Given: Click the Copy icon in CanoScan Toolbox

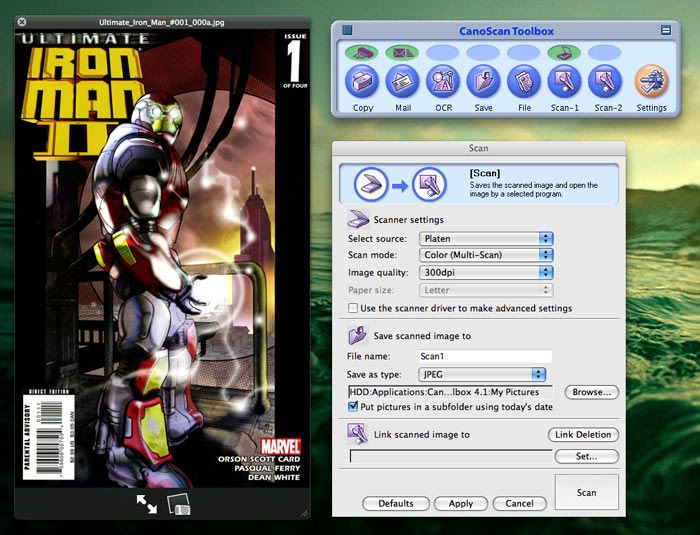Looking at the screenshot, I should pos(362,81).
